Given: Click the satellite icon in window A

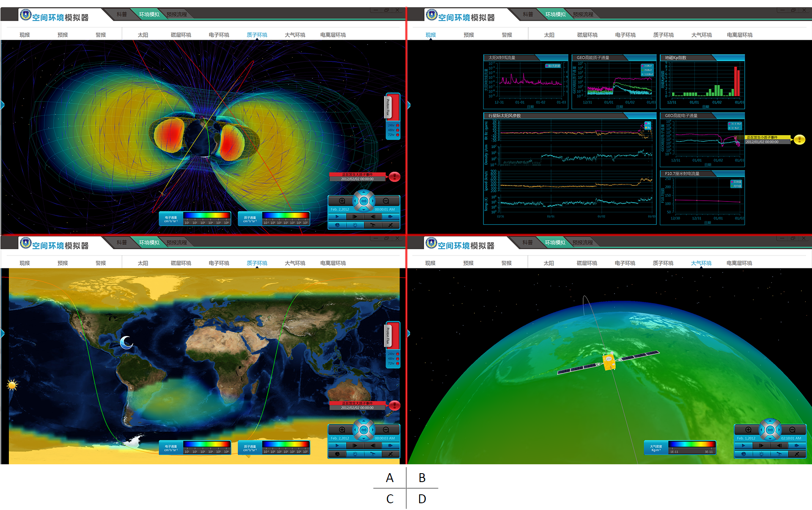Looking at the screenshot, I should coord(390,225).
